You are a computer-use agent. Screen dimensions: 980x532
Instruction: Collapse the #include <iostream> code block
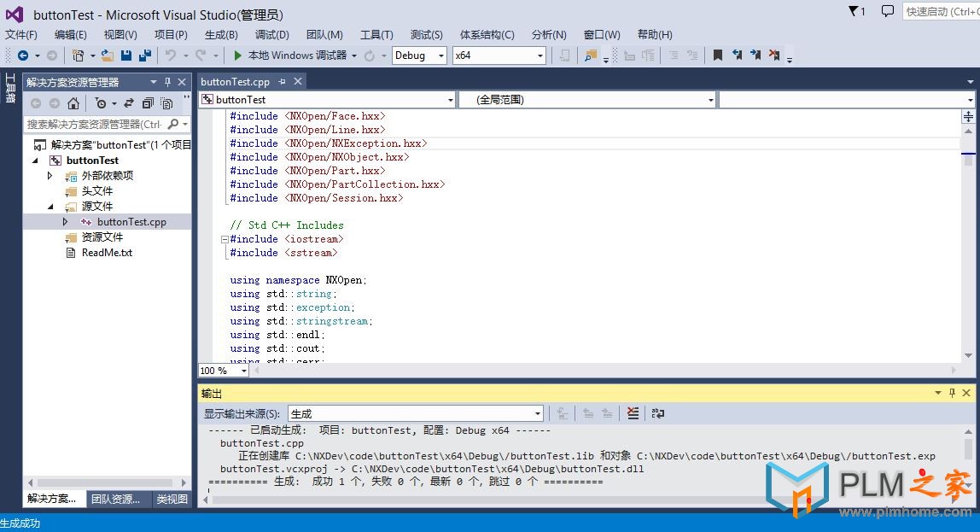(x=225, y=239)
